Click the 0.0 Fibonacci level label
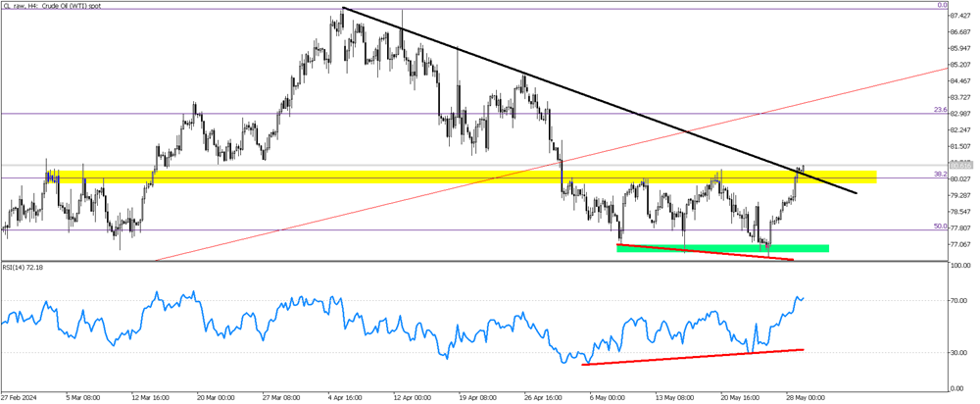The image size is (980, 404). [943, 5]
